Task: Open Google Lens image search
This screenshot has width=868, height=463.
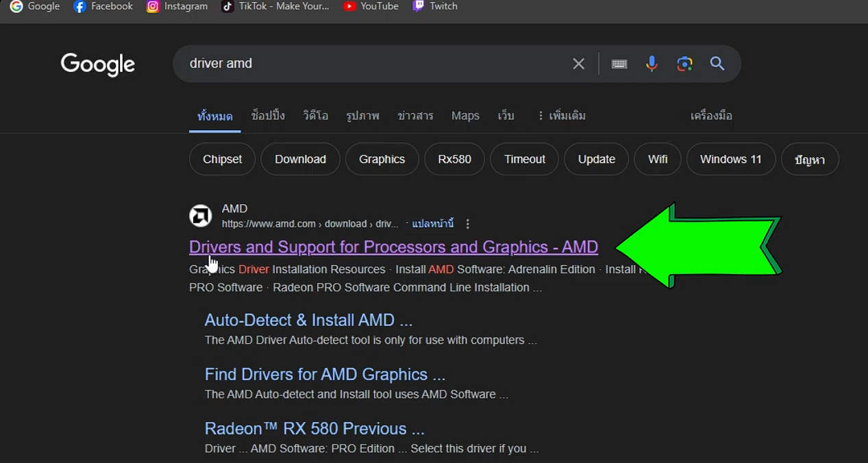Action: point(684,64)
